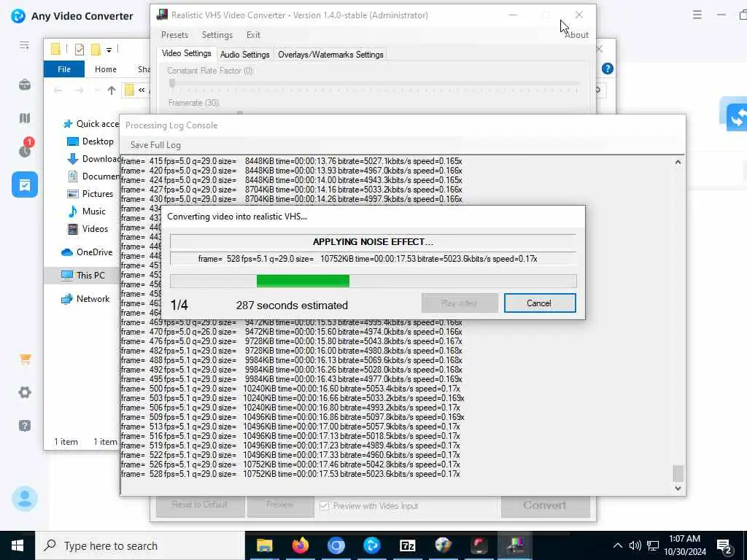Switch to the Audio Settings tab
The height and width of the screenshot is (560, 747).
(245, 54)
